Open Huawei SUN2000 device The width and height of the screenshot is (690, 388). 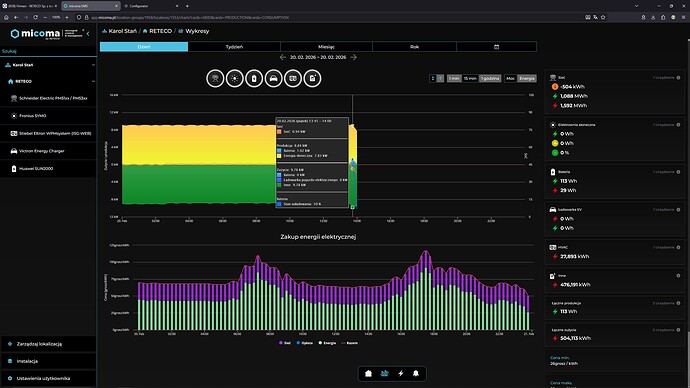(x=48, y=168)
